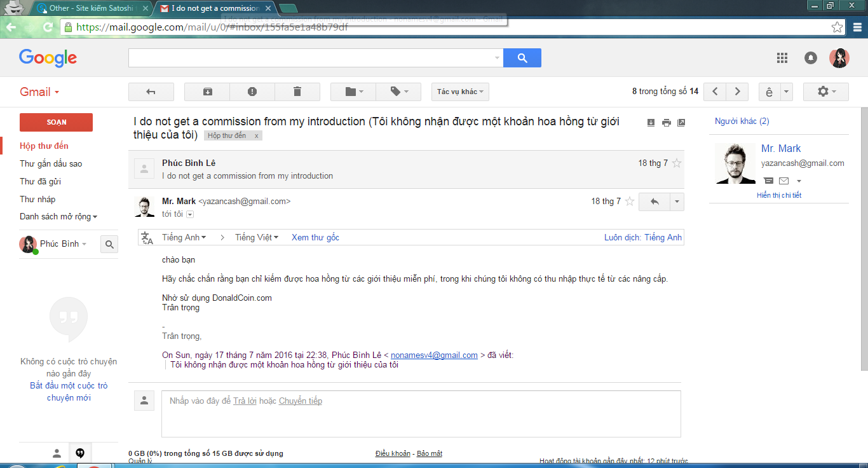This screenshot has height=468, width=868.
Task: Change source language "Tiếng Anh" dropdown
Action: click(x=184, y=238)
